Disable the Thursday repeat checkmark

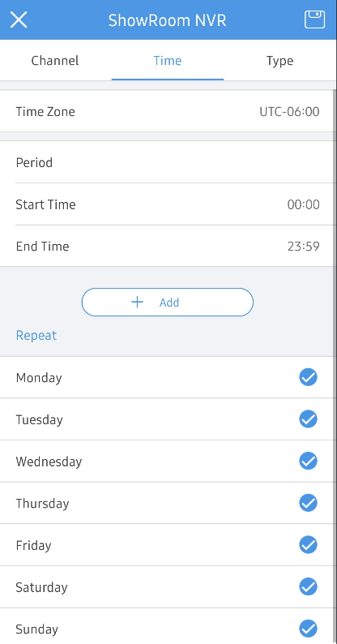(x=308, y=503)
